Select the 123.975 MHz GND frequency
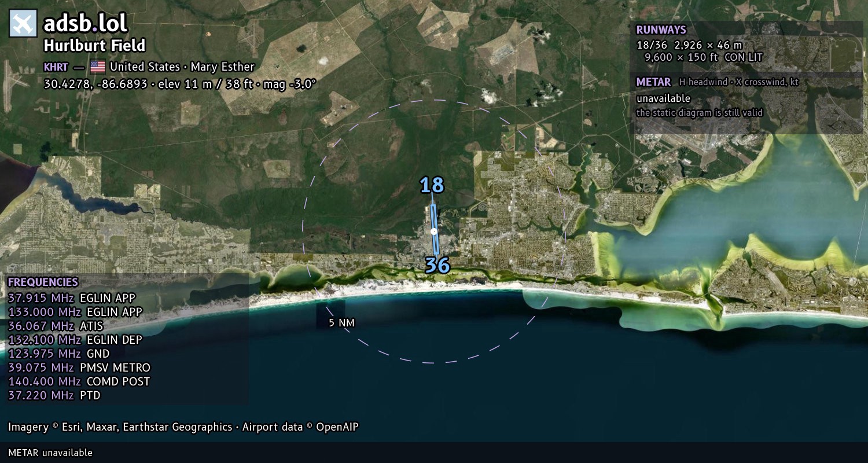868x463 pixels. [59, 354]
